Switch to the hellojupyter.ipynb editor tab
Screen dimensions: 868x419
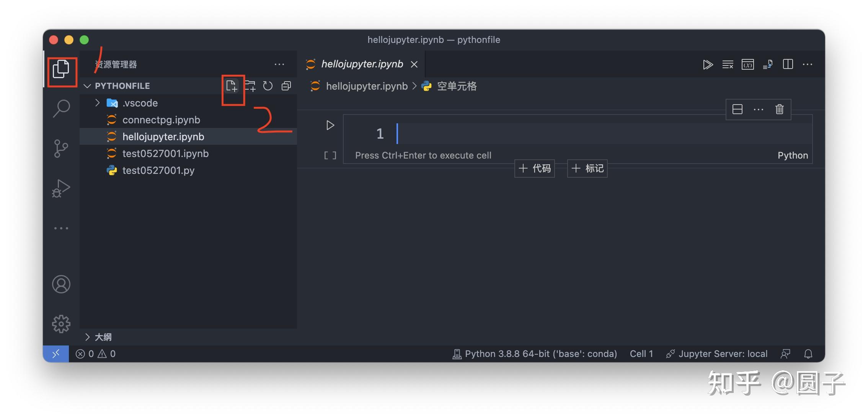click(x=361, y=64)
